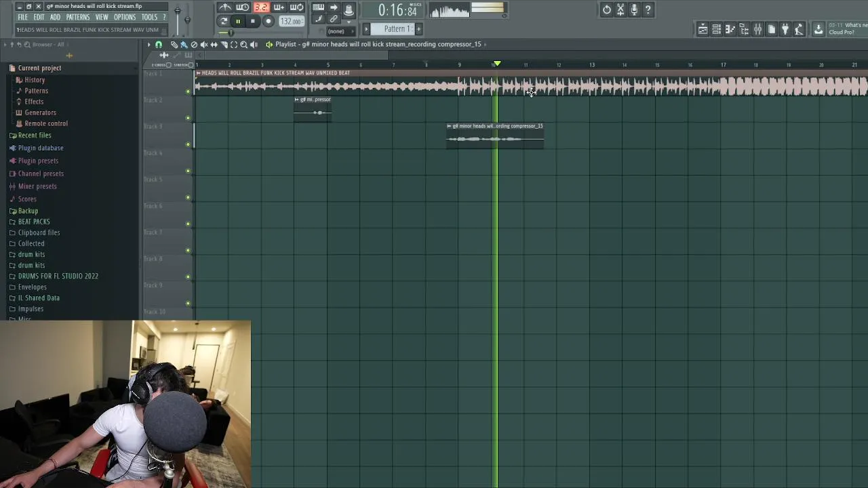Toggle the playlist snap magnet

pyautogui.click(x=159, y=44)
